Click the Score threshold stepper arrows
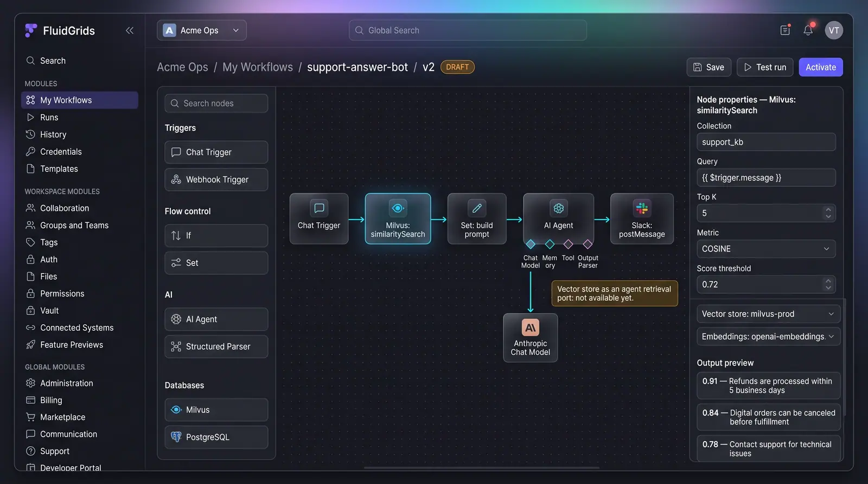This screenshot has width=868, height=484. coord(828,285)
